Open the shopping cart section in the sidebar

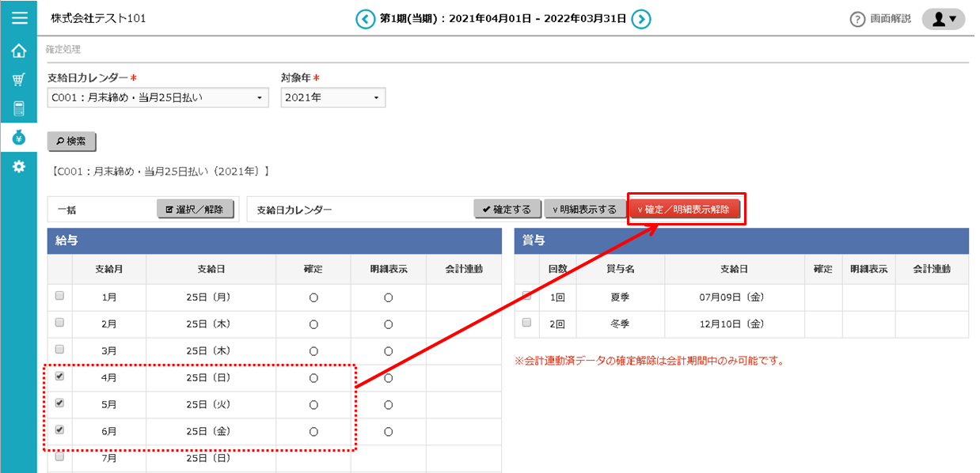(x=20, y=79)
